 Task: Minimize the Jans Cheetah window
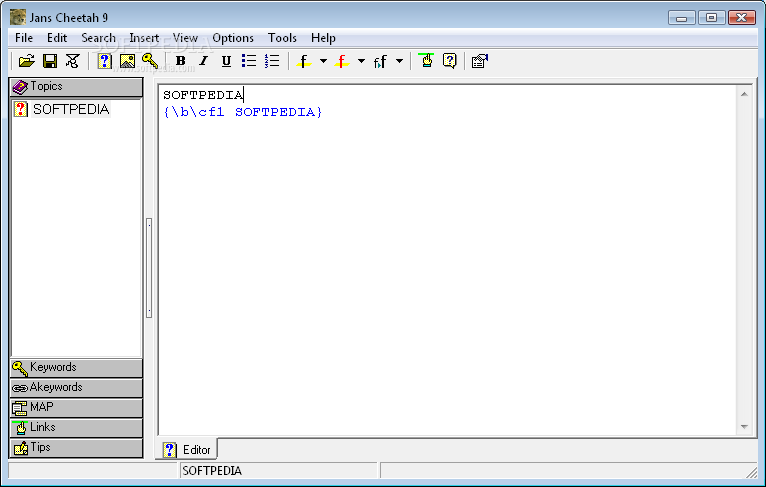(x=681, y=18)
